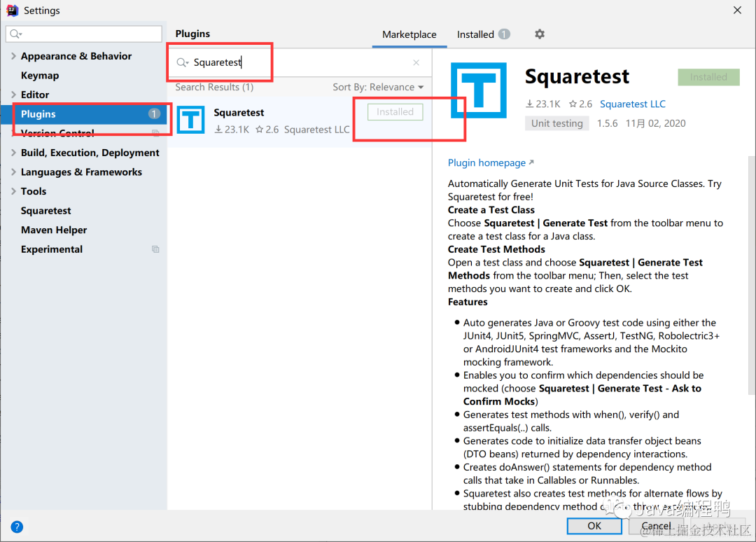
Task: Click the Installed button in search result row
Action: coord(395,112)
